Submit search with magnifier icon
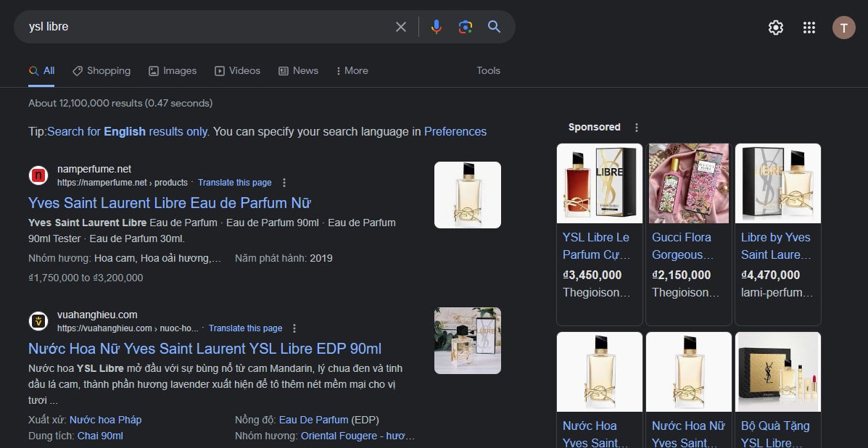 point(494,27)
